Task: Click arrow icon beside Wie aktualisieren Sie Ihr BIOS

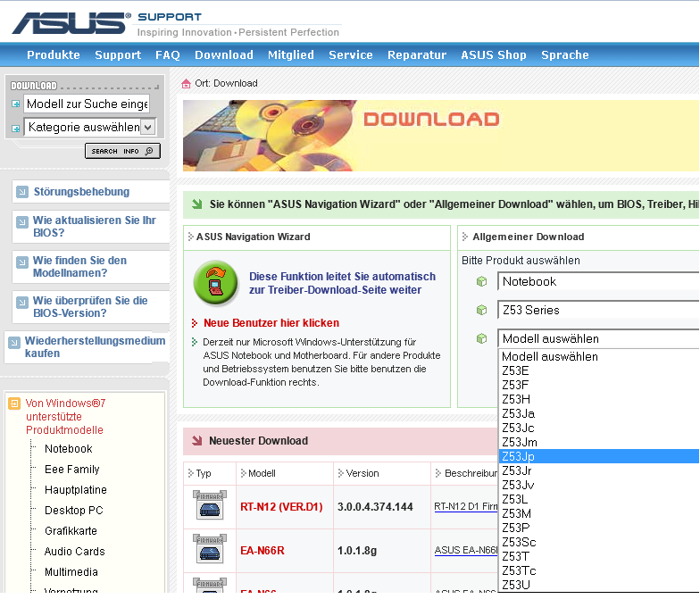Action: point(21,221)
